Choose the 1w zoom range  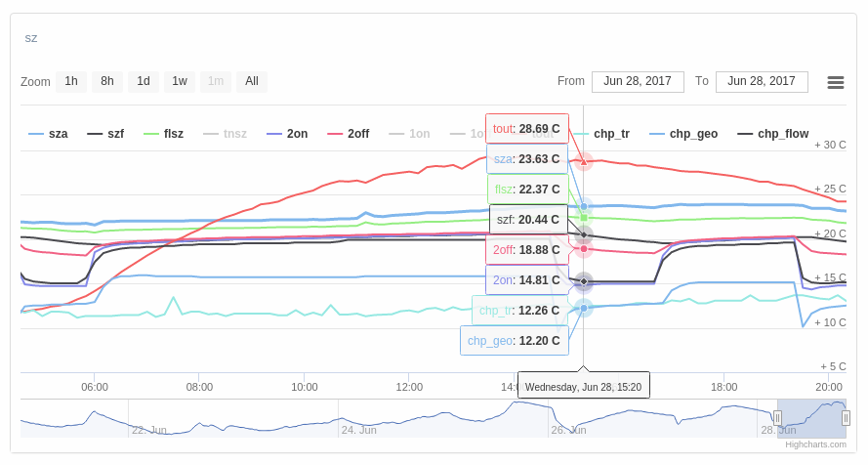click(x=180, y=82)
